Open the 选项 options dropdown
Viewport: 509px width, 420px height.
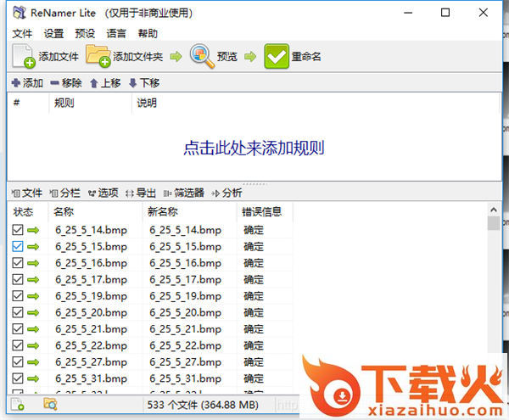pos(103,193)
